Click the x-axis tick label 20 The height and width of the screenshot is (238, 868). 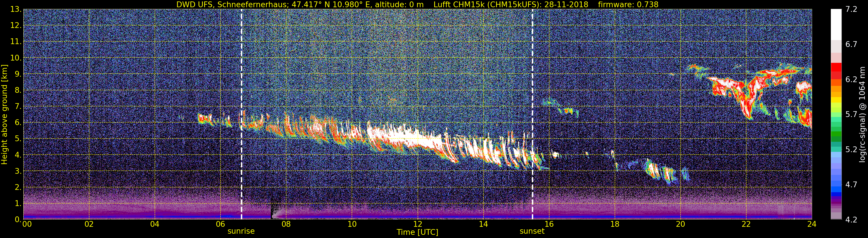pyautogui.click(x=680, y=224)
